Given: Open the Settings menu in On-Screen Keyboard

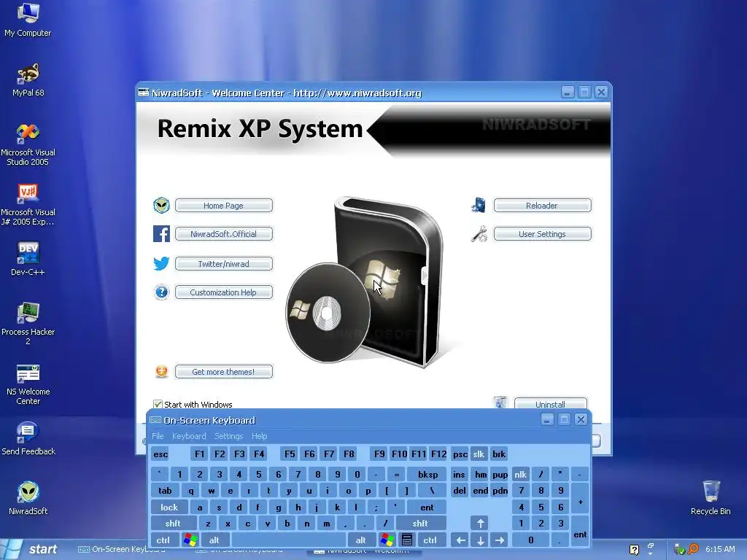Looking at the screenshot, I should tap(228, 436).
